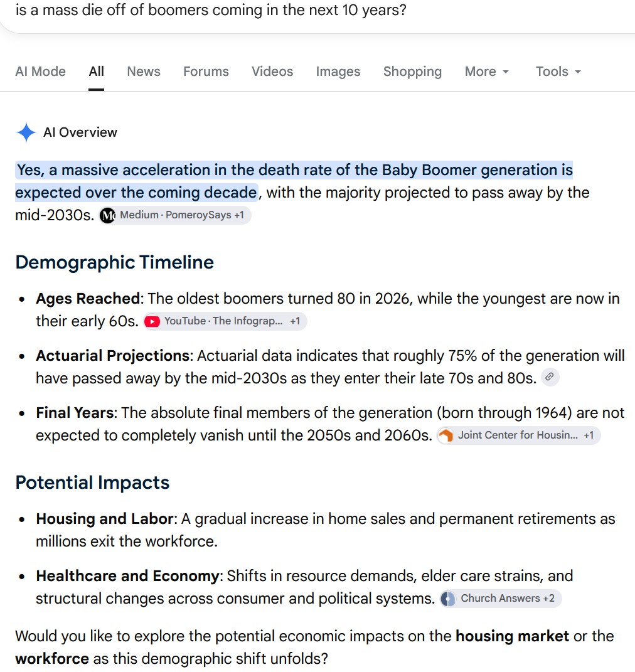Click the AI Overview sparkle icon
The width and height of the screenshot is (635, 672).
click(26, 132)
